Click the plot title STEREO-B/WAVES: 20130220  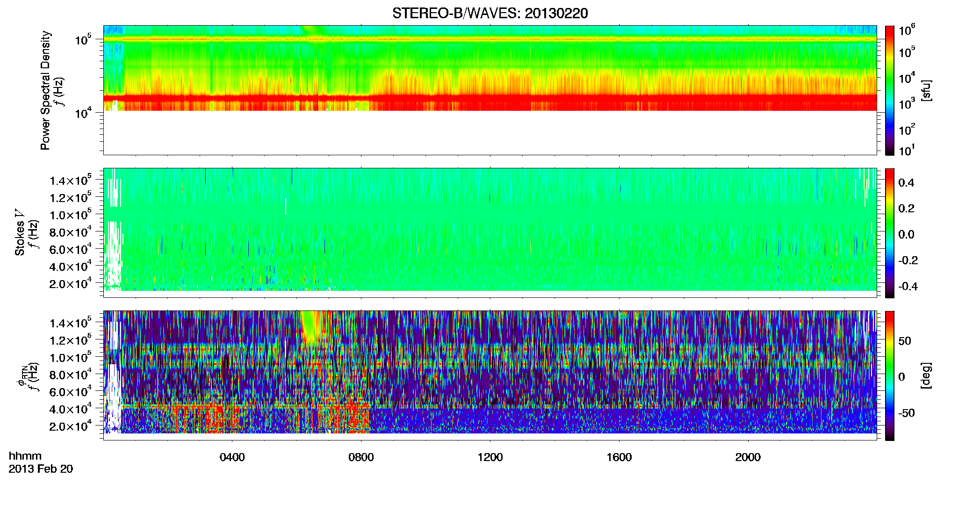(490, 13)
